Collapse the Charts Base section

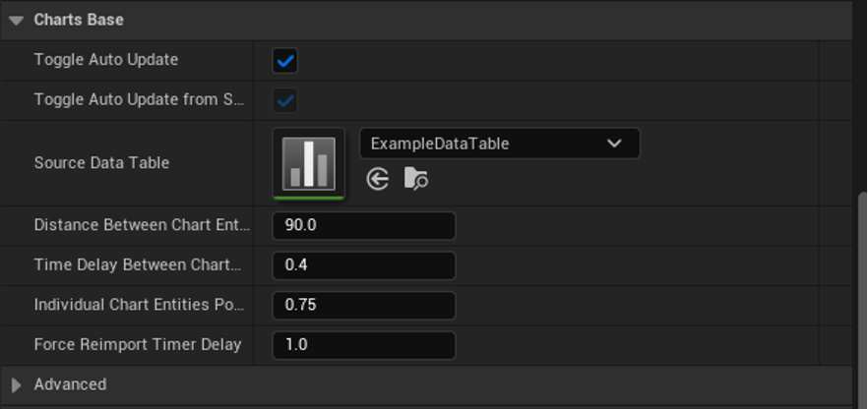pos(16,21)
